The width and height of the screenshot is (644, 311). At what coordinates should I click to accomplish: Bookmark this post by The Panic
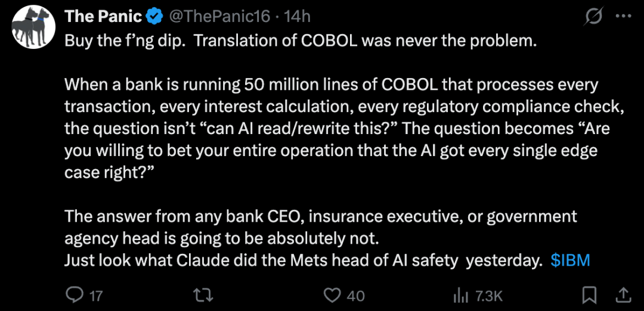click(590, 295)
